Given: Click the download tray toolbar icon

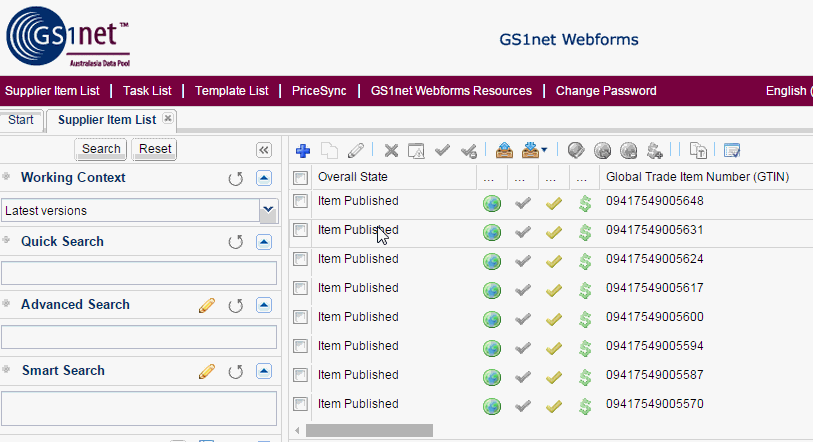Looking at the screenshot, I should point(530,151).
